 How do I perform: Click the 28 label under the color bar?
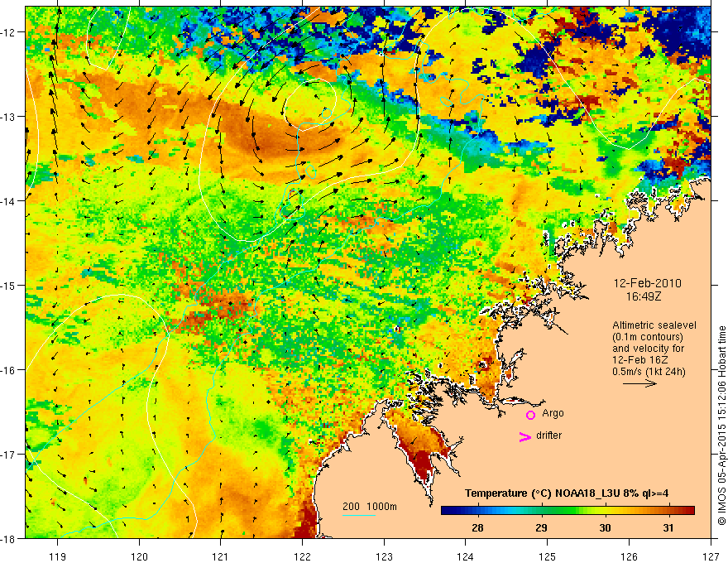tap(477, 527)
